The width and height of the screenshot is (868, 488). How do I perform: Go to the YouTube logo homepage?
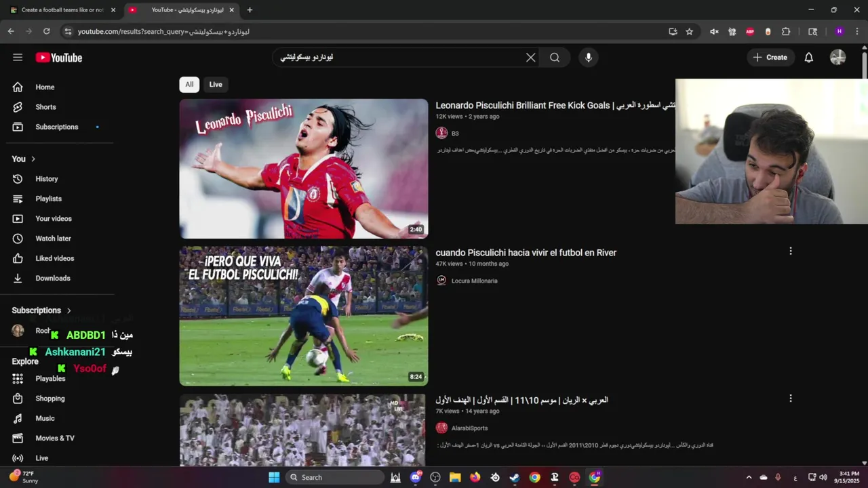pyautogui.click(x=59, y=58)
